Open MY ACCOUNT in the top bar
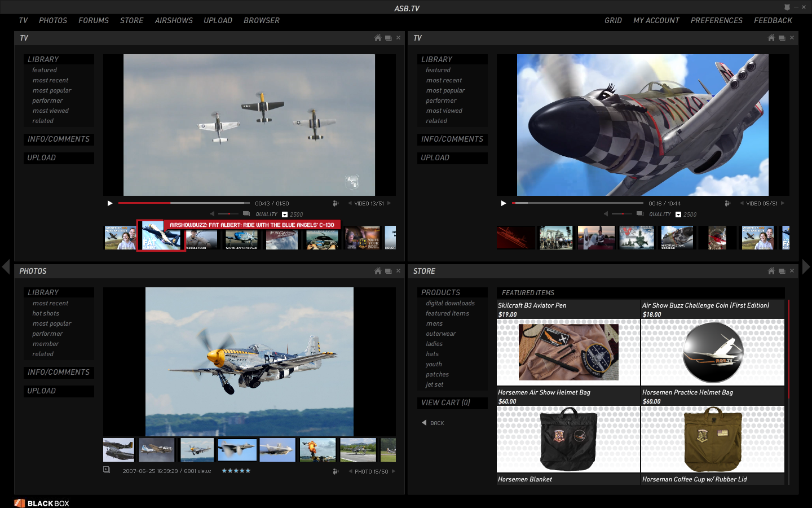812x508 pixels. [656, 20]
